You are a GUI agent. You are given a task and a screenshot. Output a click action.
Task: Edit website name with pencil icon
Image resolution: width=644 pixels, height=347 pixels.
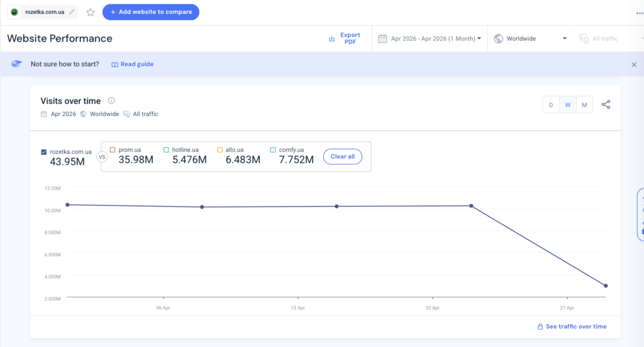(x=72, y=12)
